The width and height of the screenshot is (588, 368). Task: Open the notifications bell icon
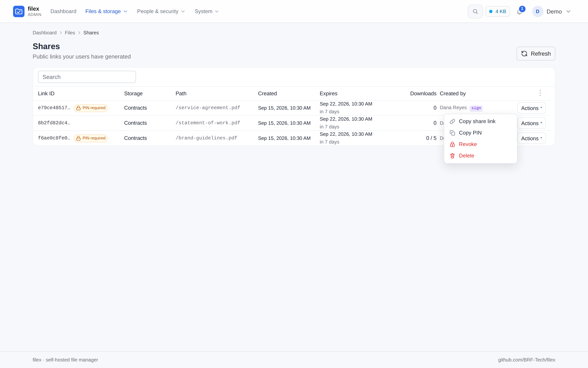point(519,12)
